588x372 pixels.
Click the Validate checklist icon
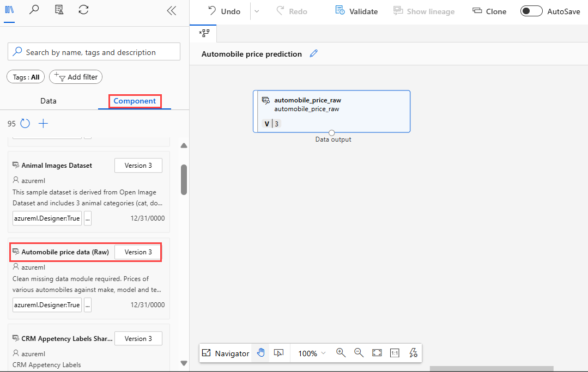(340, 10)
